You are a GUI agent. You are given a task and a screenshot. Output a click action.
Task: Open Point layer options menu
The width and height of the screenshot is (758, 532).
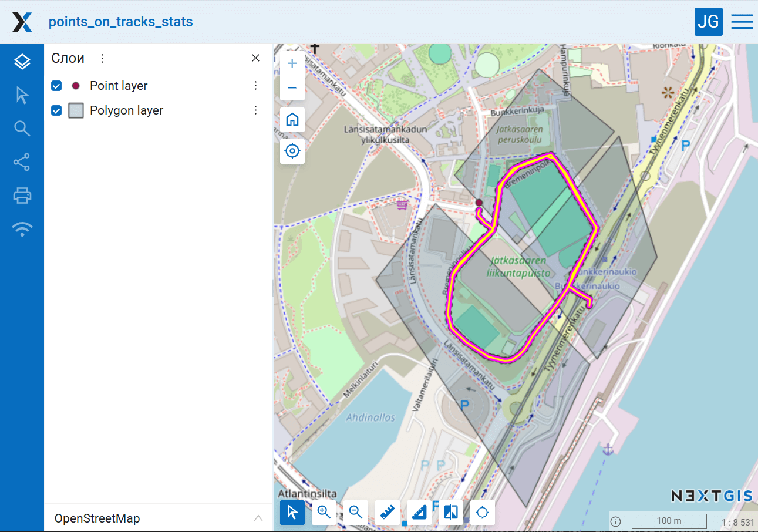[x=255, y=86]
